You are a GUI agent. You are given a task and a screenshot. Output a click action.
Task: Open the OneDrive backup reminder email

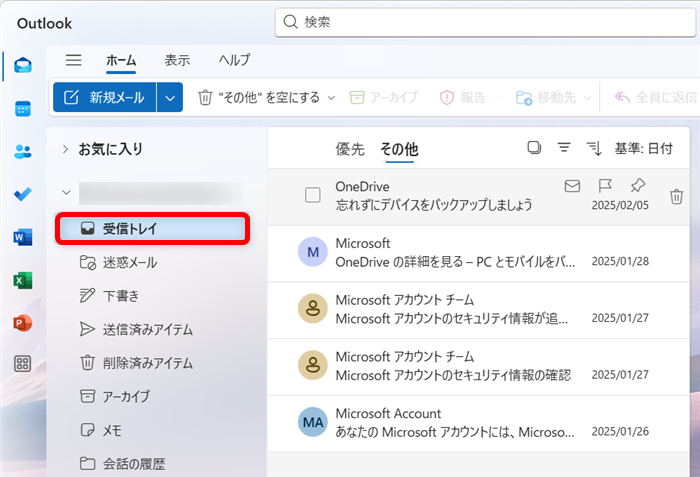coord(479,197)
